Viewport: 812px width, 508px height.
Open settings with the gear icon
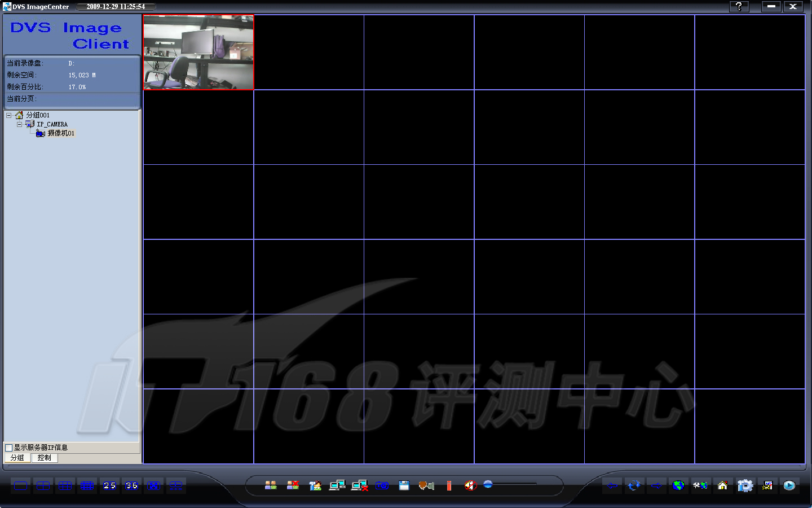coord(745,485)
